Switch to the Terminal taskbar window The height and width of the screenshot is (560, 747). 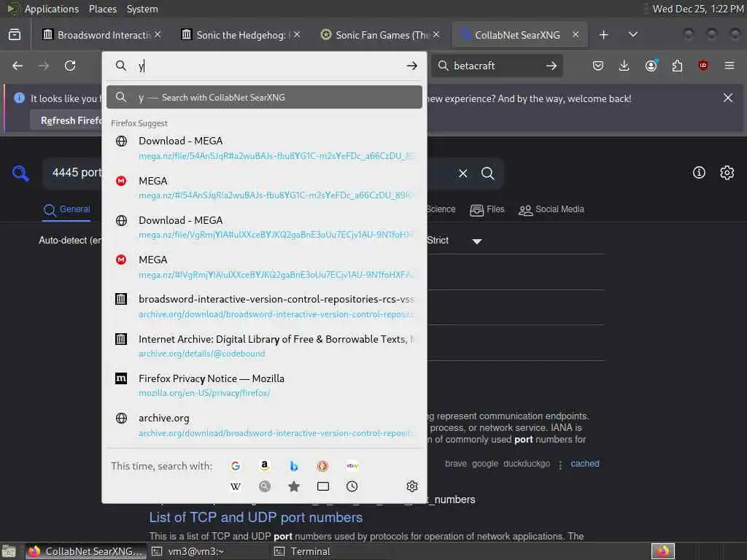point(329,551)
